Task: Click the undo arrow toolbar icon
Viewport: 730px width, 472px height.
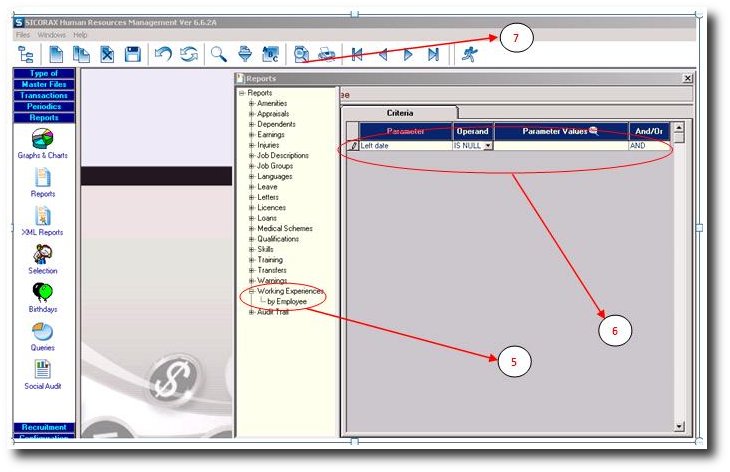Action: 162,55
